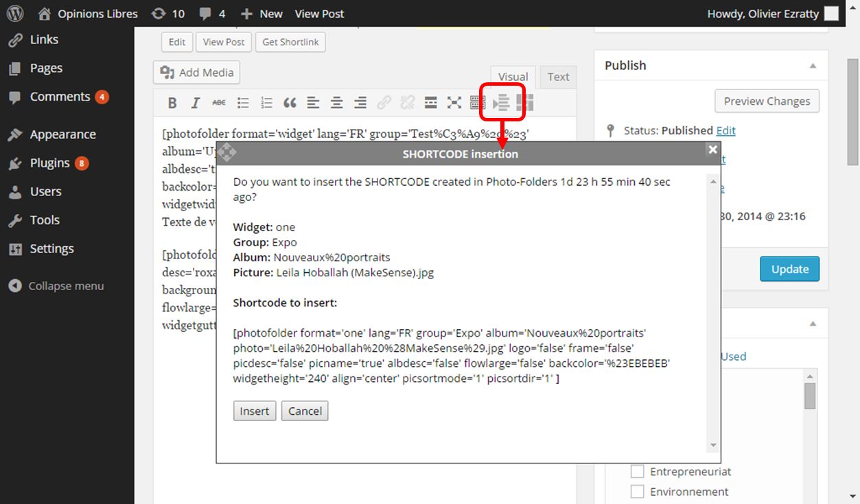The image size is (860, 504).
Task: Click the bulleted list icon
Action: [x=243, y=103]
